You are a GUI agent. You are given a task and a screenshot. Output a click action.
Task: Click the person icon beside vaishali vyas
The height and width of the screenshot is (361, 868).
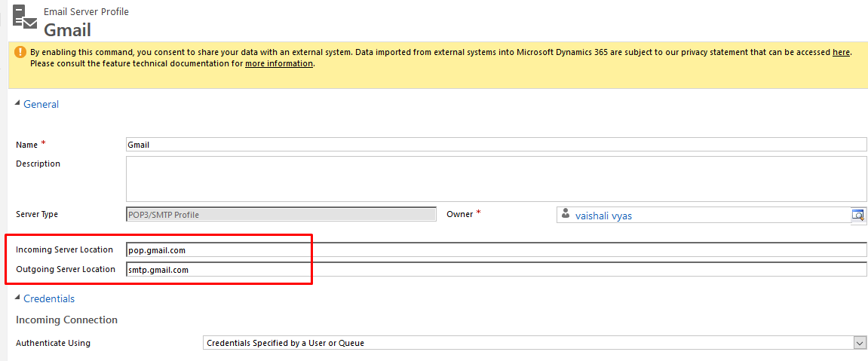566,215
